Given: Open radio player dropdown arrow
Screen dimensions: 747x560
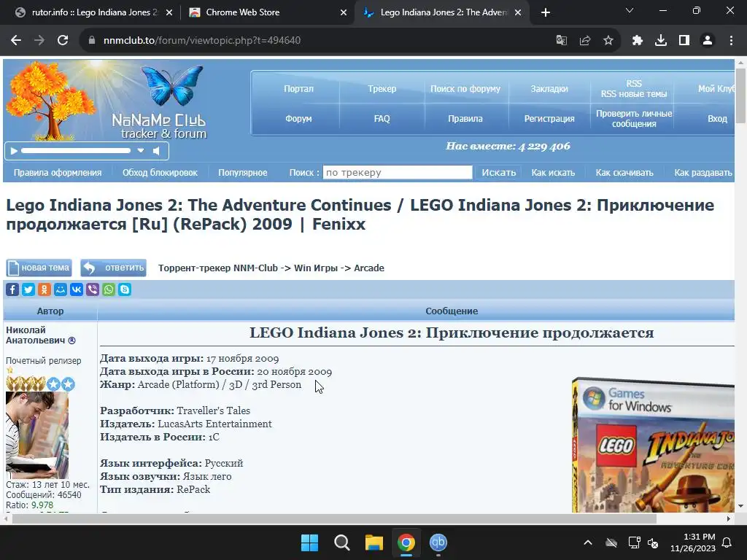Looking at the screenshot, I should tap(141, 150).
